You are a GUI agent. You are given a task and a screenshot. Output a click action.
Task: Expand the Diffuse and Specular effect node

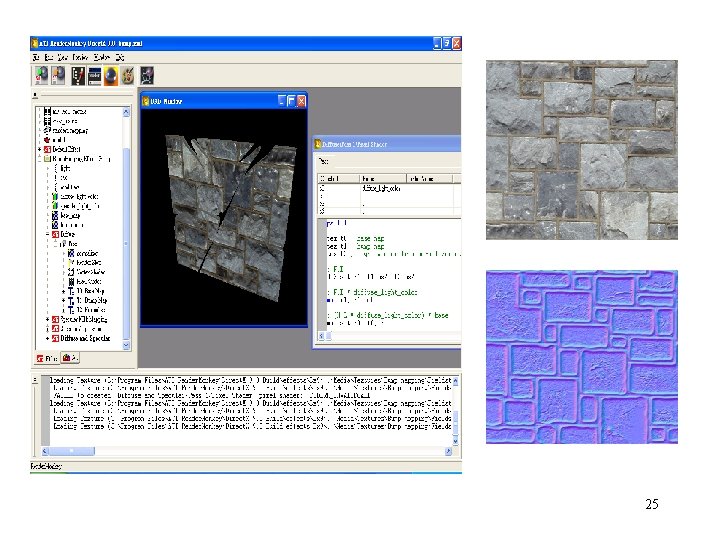pos(47,338)
